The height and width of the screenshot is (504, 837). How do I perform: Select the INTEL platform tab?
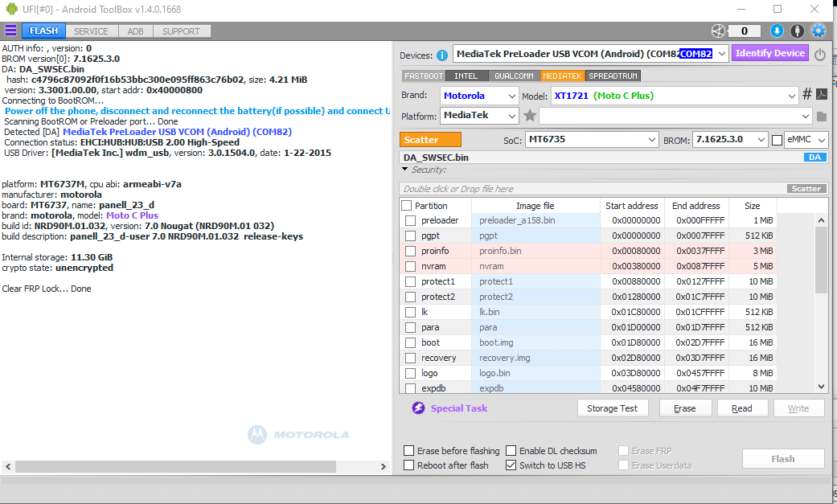[x=466, y=76]
